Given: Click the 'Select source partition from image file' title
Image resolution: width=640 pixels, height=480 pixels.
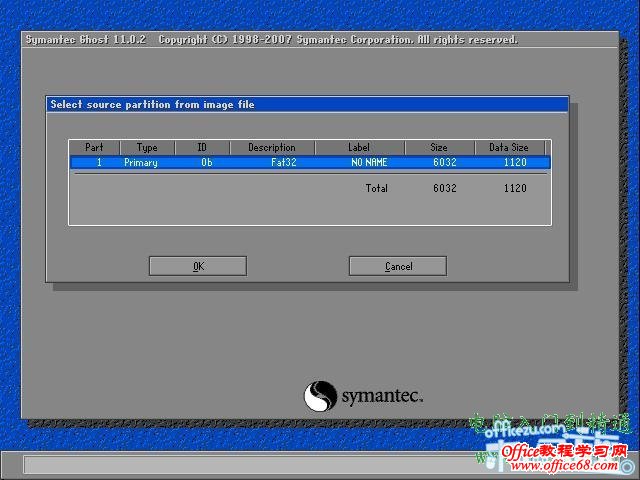Looking at the screenshot, I should (152, 104).
